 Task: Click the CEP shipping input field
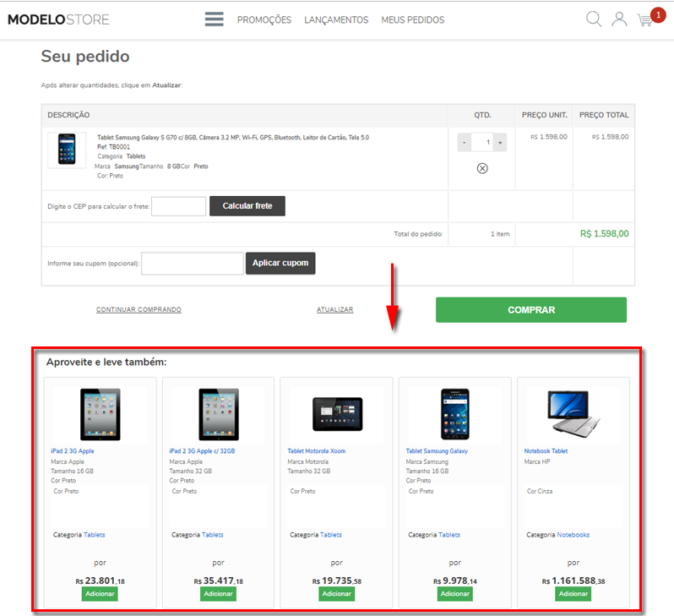tap(179, 206)
